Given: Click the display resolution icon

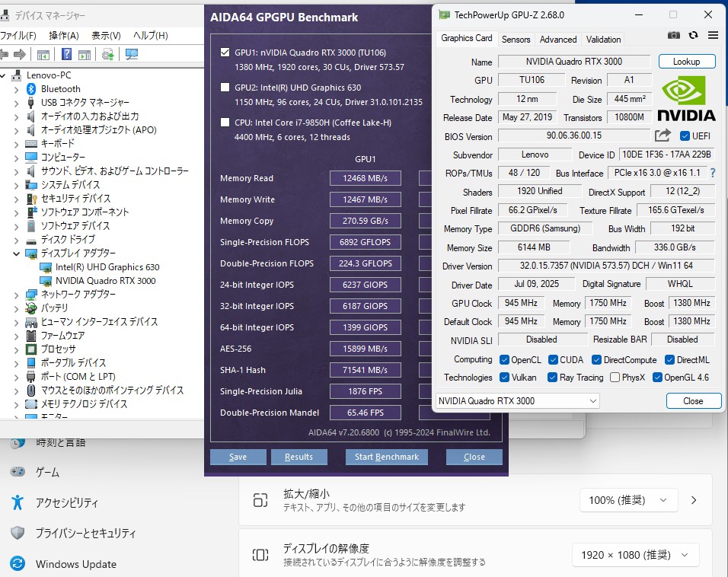Looking at the screenshot, I should [260, 555].
